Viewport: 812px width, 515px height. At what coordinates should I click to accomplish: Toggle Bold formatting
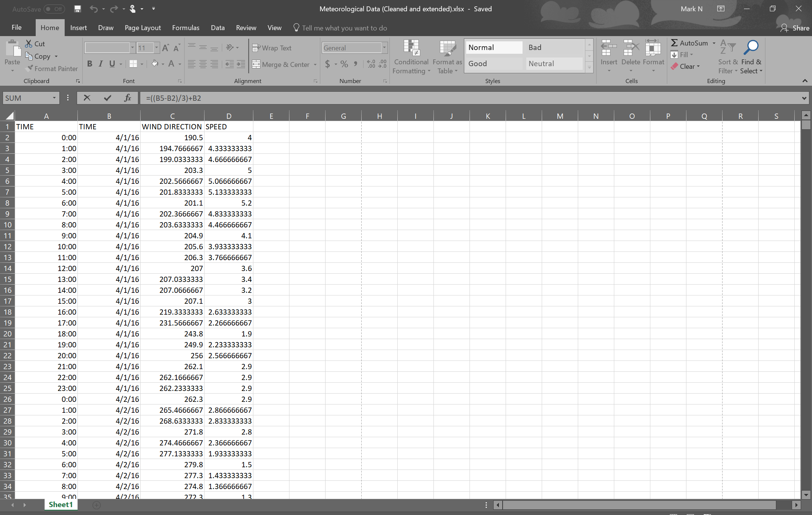click(x=89, y=64)
